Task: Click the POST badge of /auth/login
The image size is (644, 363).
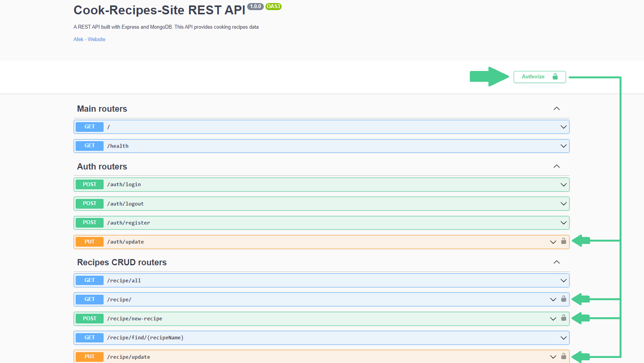Action: 90,185
